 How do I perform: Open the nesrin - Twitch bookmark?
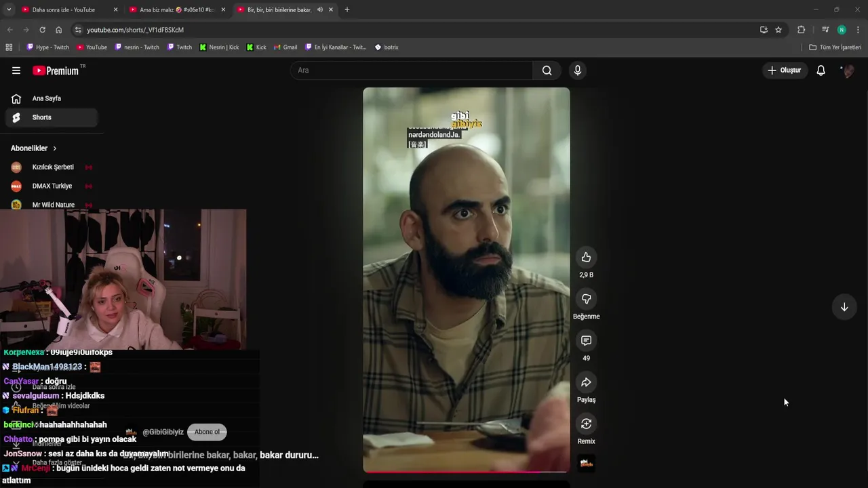tap(137, 47)
